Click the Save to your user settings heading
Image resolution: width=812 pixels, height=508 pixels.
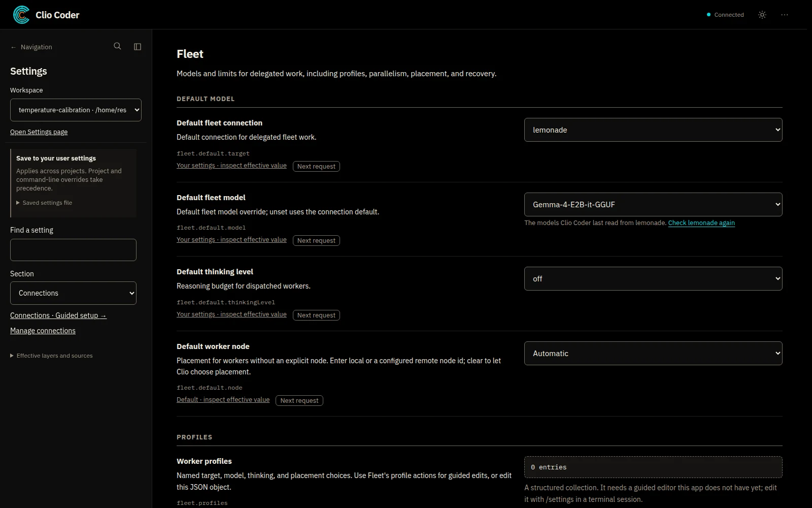coord(56,158)
